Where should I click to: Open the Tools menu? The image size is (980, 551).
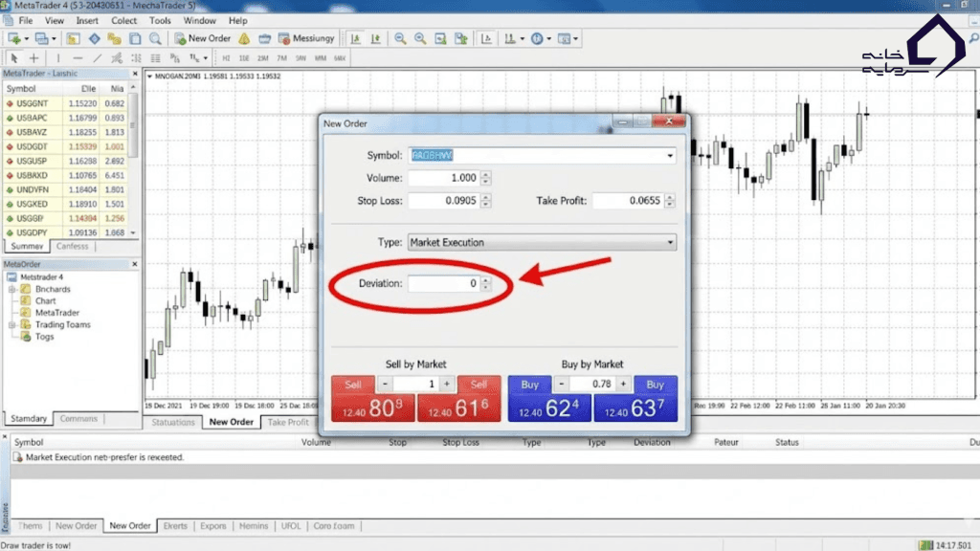pyautogui.click(x=160, y=20)
